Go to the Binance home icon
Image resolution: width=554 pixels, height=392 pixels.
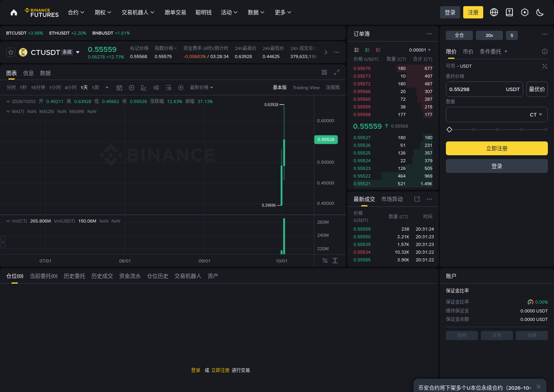[x=14, y=12]
